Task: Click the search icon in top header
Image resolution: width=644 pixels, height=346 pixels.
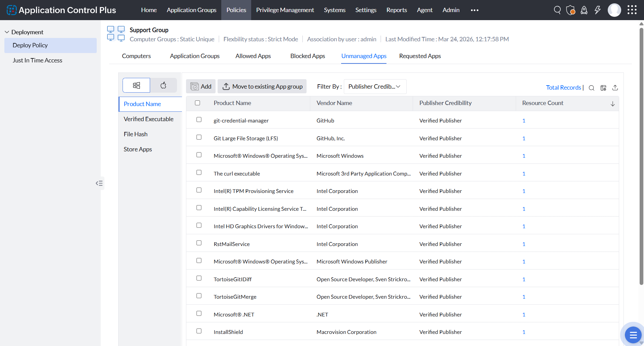Action: (x=557, y=10)
